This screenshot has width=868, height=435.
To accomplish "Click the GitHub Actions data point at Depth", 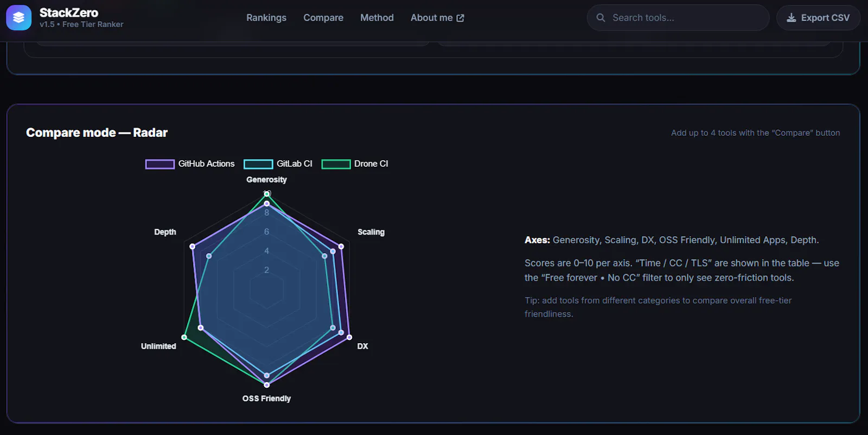I will pos(193,247).
